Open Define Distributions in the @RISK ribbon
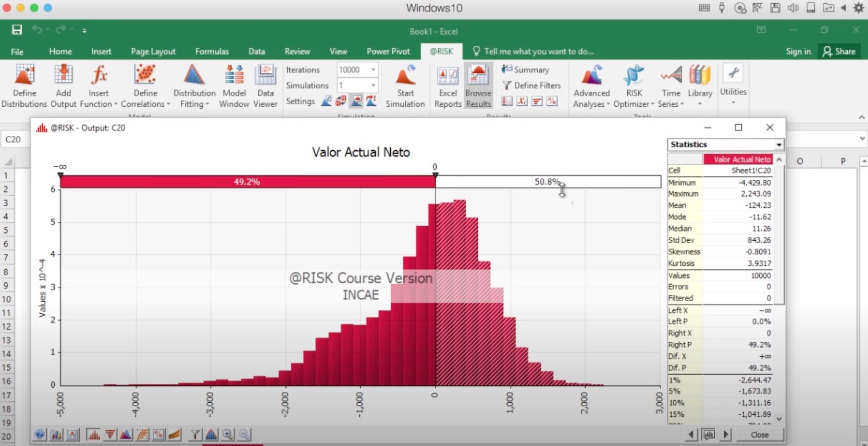Viewport: 868px width, 446px height. (x=24, y=86)
